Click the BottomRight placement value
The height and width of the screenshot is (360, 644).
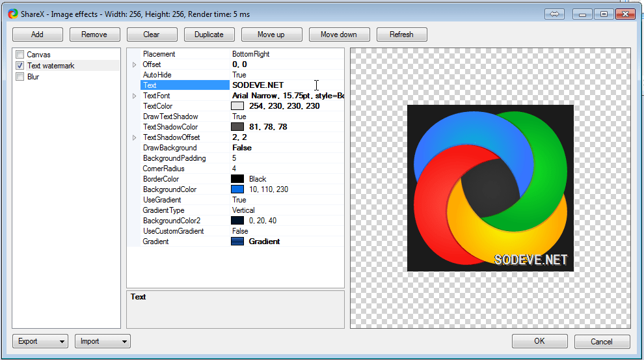pos(251,54)
